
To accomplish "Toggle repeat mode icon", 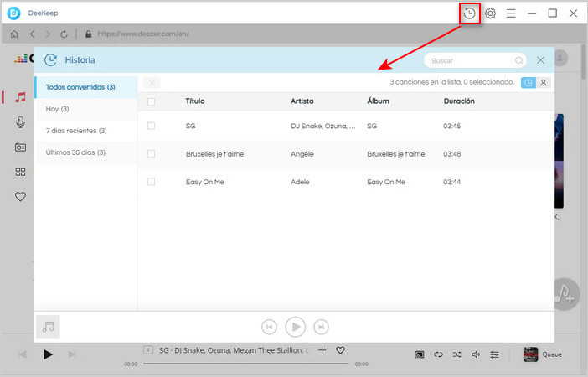I will (438, 354).
